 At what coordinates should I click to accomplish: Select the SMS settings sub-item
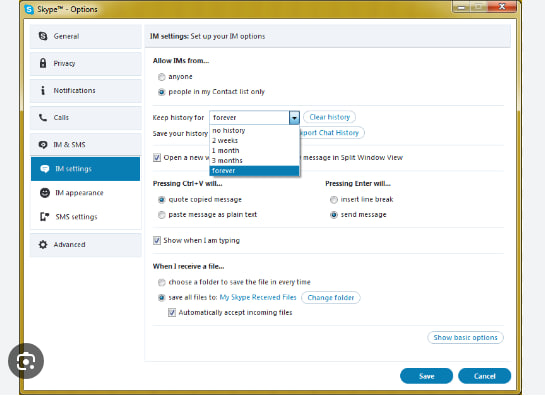coord(86,217)
